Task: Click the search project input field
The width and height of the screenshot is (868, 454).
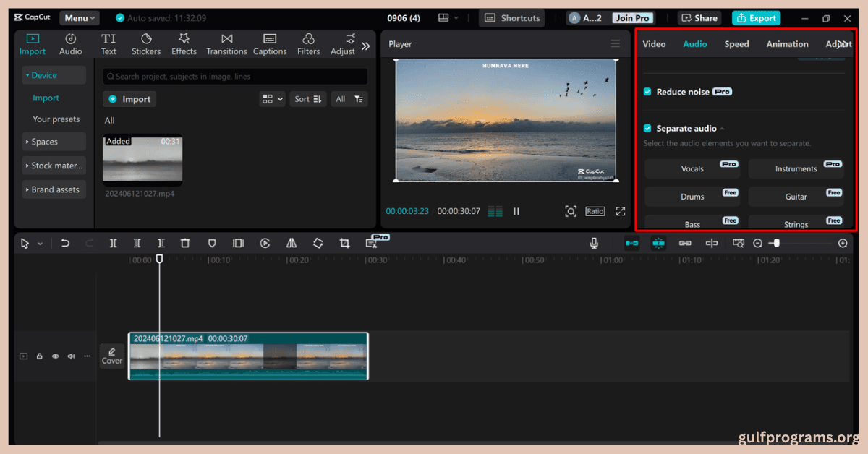Action: click(235, 76)
